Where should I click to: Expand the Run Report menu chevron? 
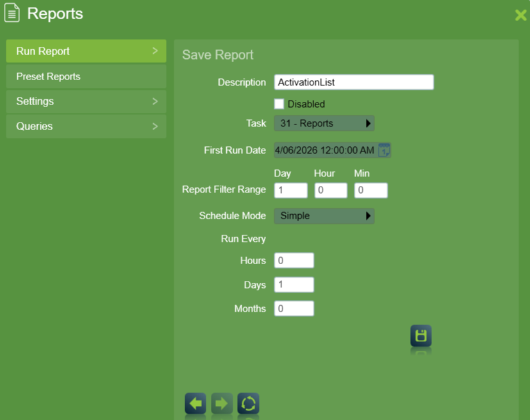[x=155, y=51]
